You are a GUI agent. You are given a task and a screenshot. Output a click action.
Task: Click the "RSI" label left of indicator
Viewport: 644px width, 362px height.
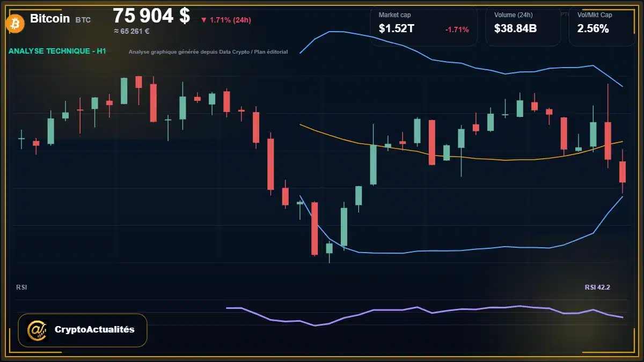21,287
